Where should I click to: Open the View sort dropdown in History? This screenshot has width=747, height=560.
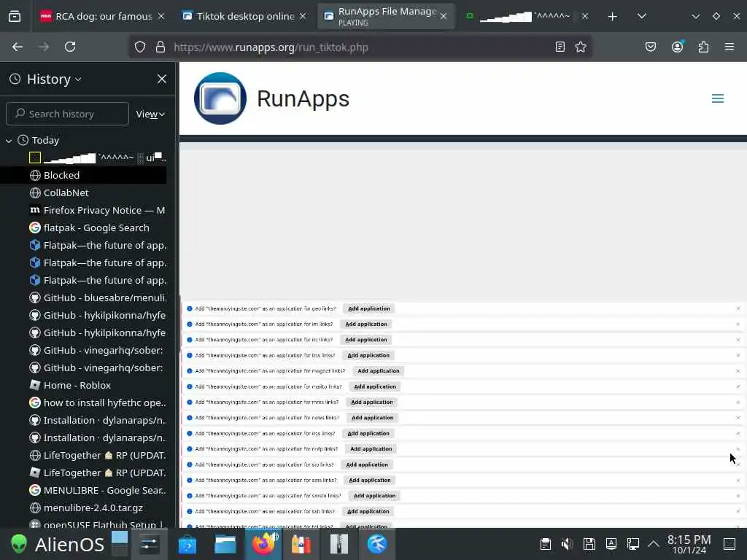point(150,114)
